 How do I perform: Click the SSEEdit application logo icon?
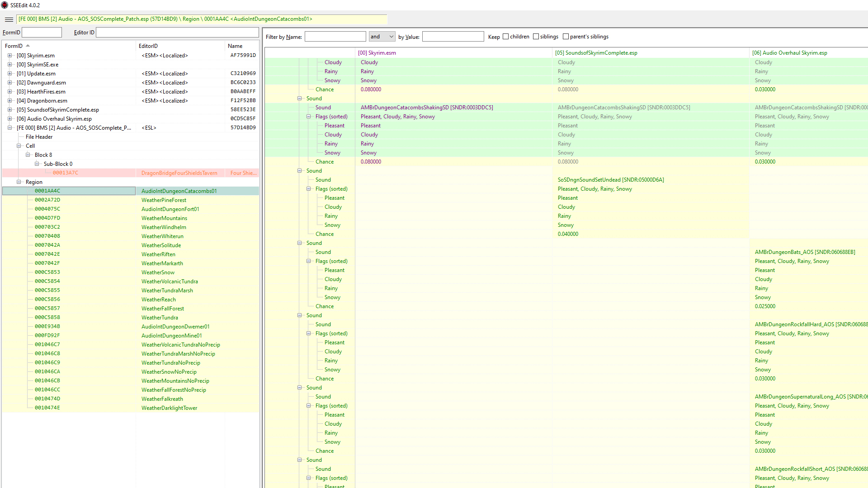(x=5, y=5)
